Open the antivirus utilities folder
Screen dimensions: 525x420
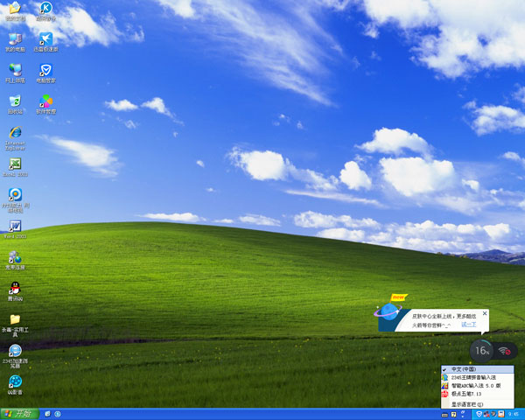pyautogui.click(x=15, y=325)
